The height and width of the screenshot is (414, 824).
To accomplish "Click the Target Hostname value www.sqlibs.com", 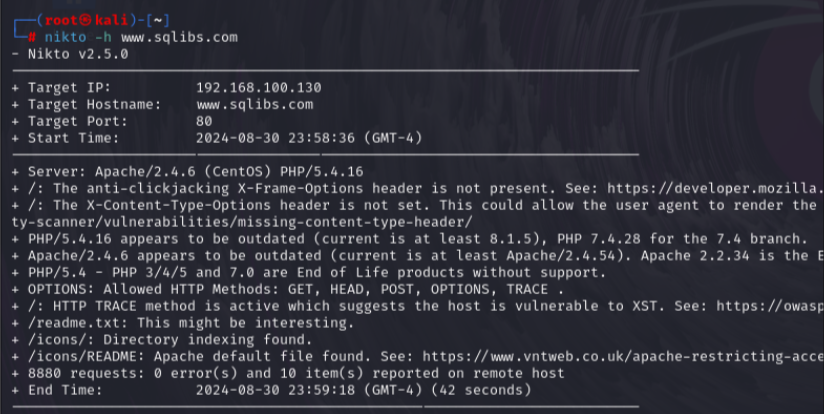I will click(254, 104).
